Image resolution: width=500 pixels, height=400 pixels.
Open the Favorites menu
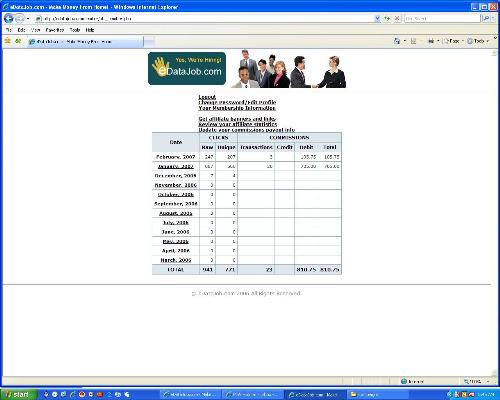[55, 30]
